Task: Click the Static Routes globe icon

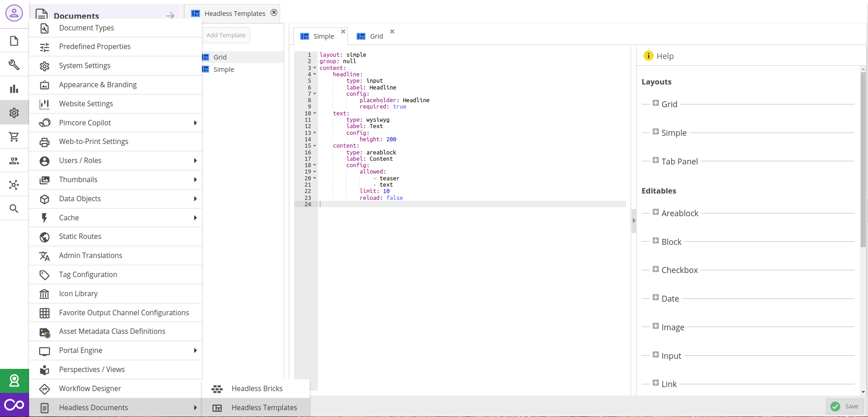Action: tap(45, 237)
